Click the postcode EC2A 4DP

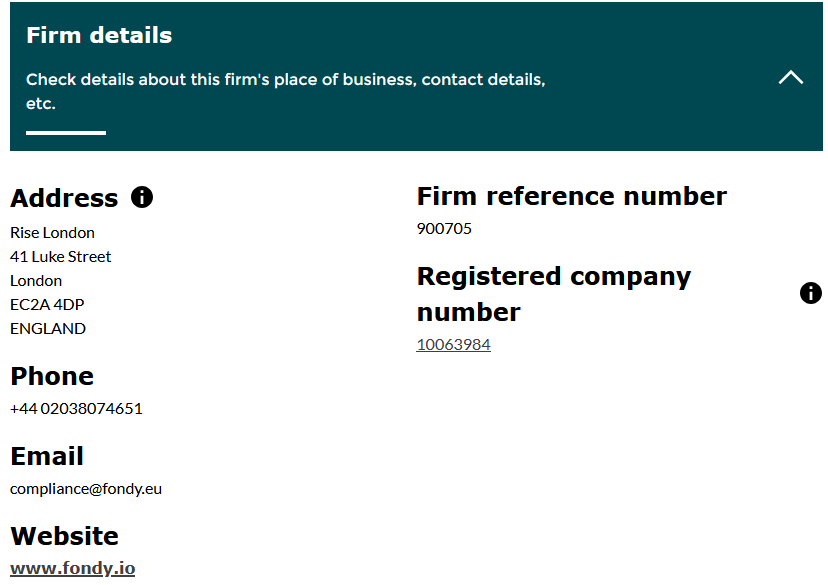(47, 304)
